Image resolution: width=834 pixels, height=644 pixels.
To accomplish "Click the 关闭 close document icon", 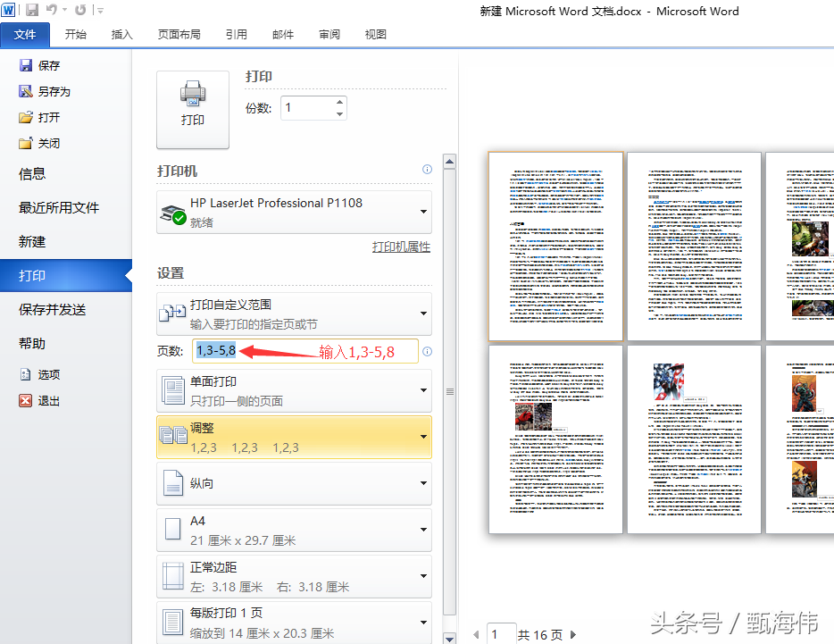I will point(26,143).
